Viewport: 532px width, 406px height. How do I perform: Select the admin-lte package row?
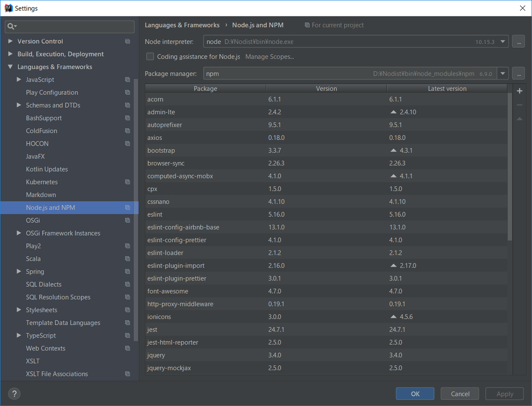326,112
